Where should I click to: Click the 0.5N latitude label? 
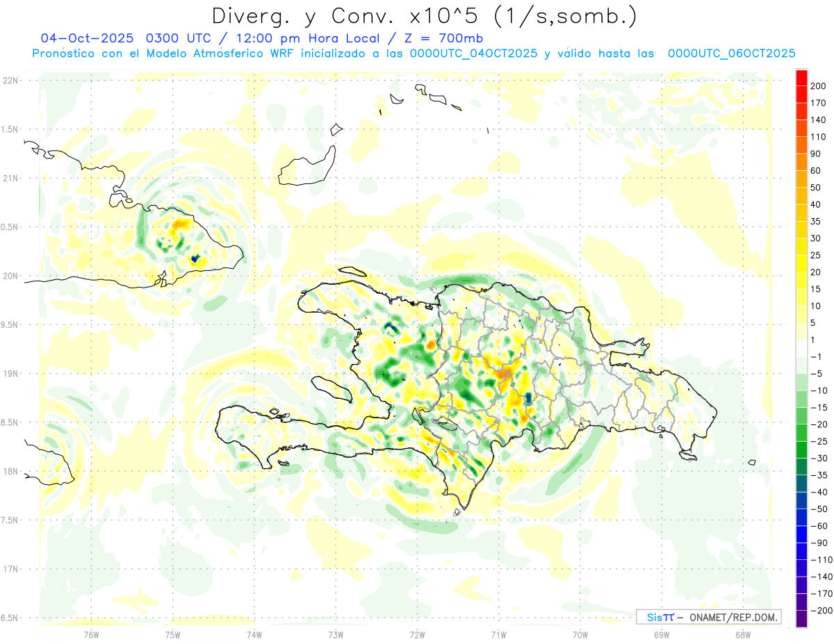click(10, 227)
